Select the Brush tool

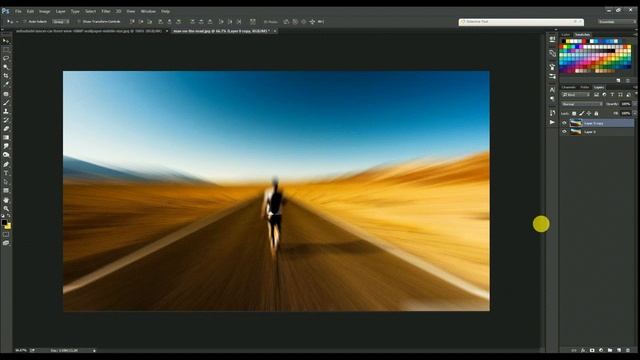(x=6, y=102)
